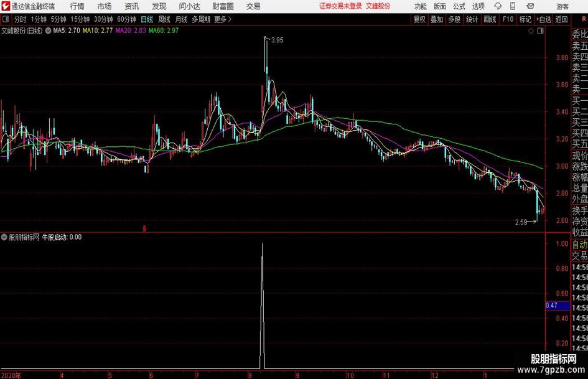This screenshot has height=379, width=588.
Task: Click the red R icon in right panel
Action: 584,19
